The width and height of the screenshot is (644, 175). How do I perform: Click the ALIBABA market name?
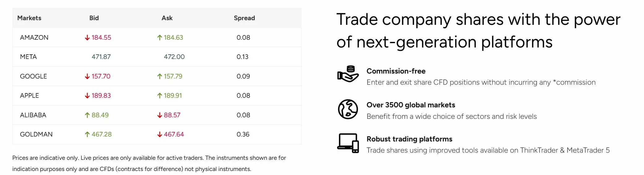point(33,115)
